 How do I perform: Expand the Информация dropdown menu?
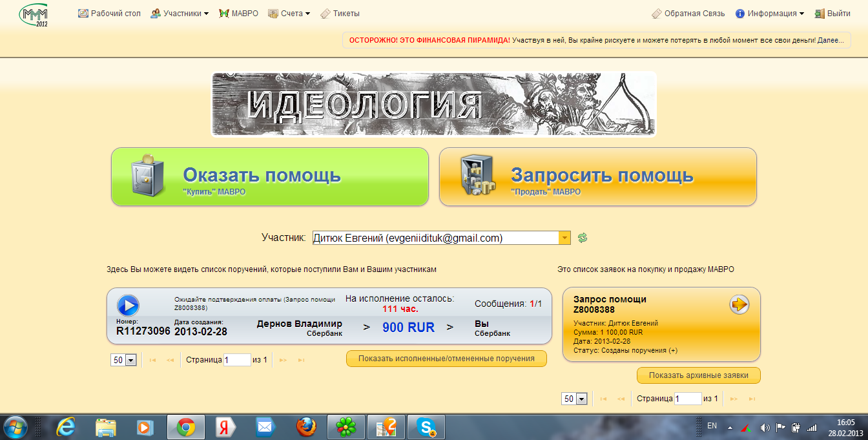click(770, 14)
